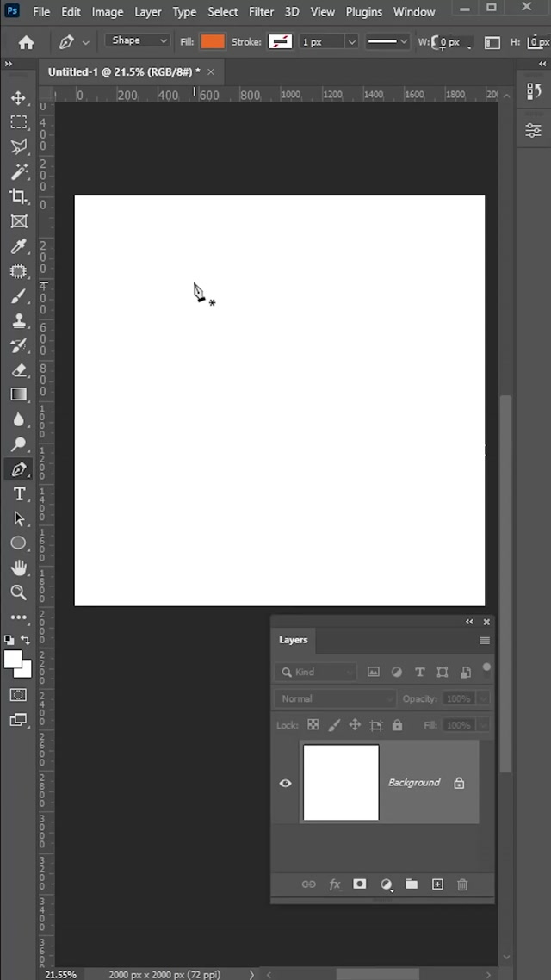The height and width of the screenshot is (980, 551).
Task: Select the Move tool
Action: coord(19,97)
